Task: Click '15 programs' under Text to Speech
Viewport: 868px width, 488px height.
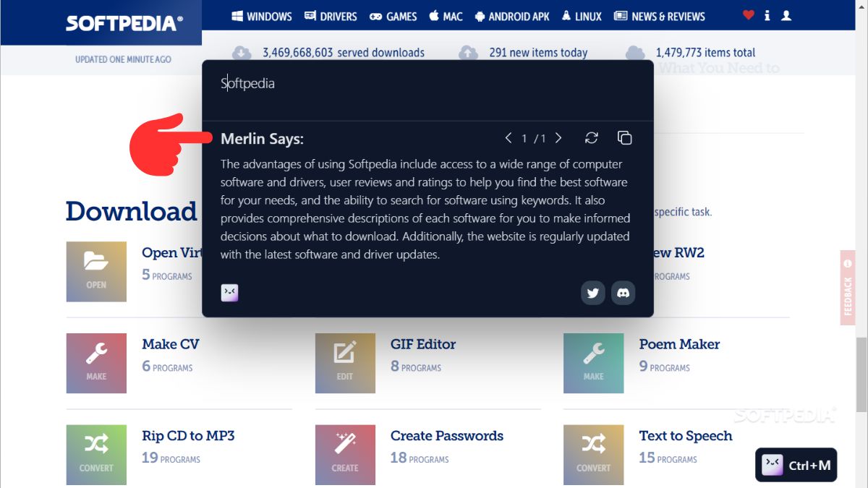Action: click(668, 458)
